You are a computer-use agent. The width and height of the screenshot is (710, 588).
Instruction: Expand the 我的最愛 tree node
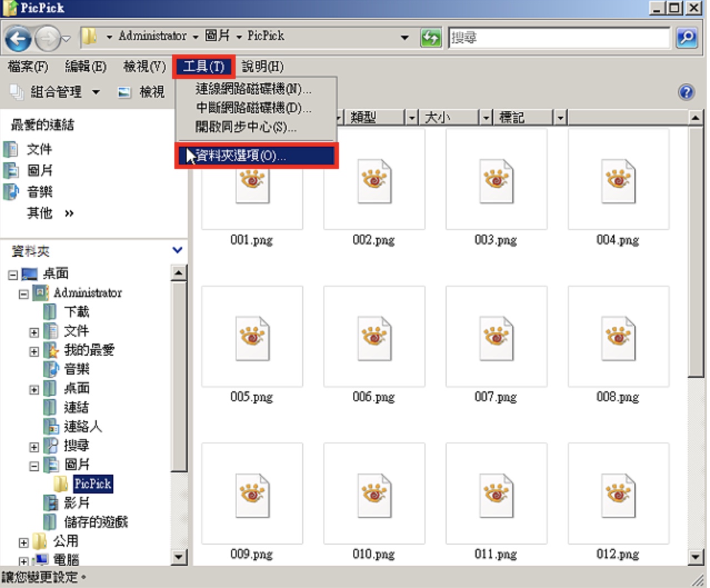34,351
